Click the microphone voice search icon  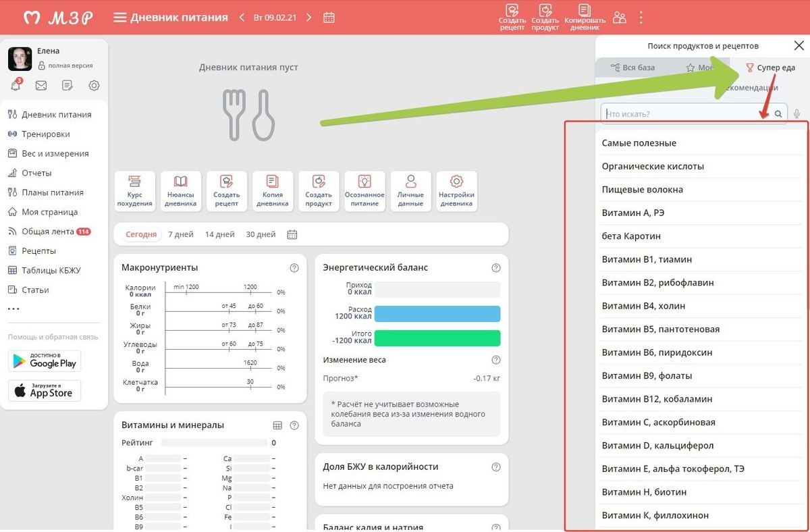(797, 114)
